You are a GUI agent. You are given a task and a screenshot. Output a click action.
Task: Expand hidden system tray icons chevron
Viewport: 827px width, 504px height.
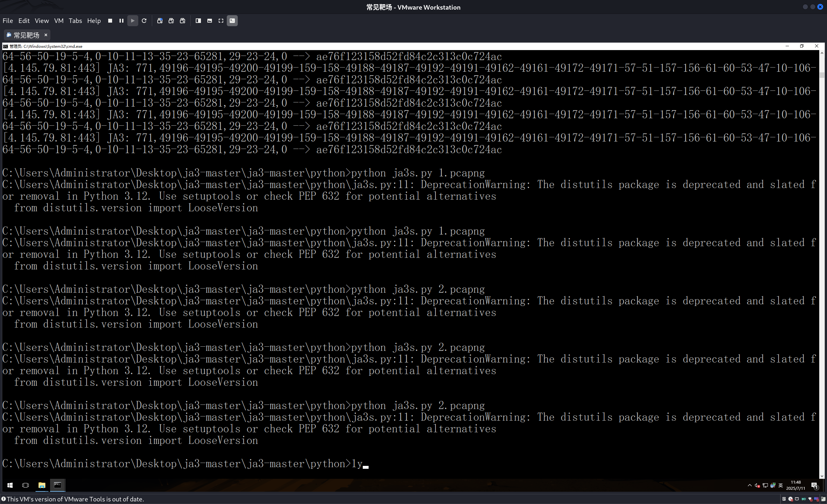[x=750, y=485]
